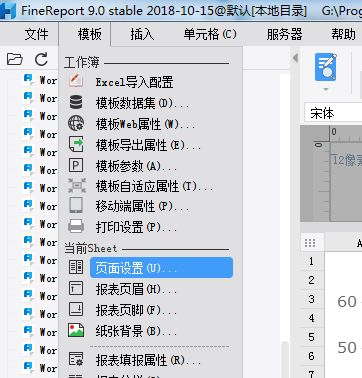Image resolution: width=362 pixels, height=378 pixels.
Task: Click the gear form icon for 报表填报属性
Action: pyautogui.click(x=76, y=359)
